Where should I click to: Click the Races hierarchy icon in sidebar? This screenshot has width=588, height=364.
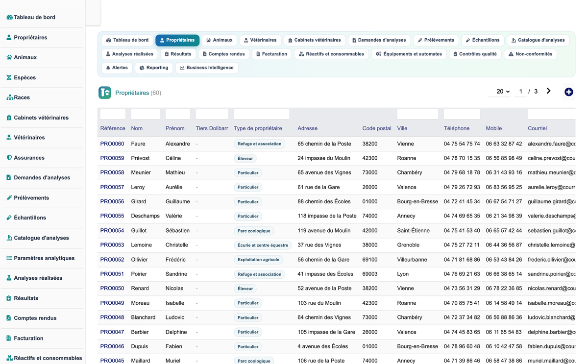9,97
